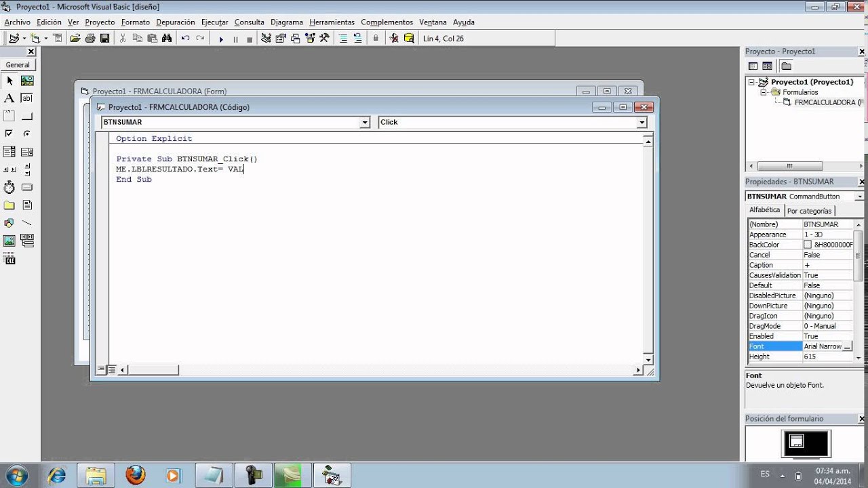Select the Caption property row
The height and width of the screenshot is (488, 868).
pyautogui.click(x=800, y=265)
